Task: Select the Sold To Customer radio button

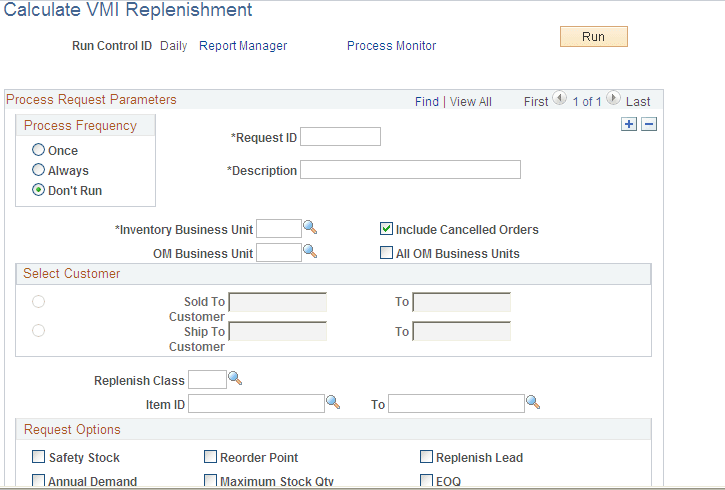Action: (x=38, y=301)
